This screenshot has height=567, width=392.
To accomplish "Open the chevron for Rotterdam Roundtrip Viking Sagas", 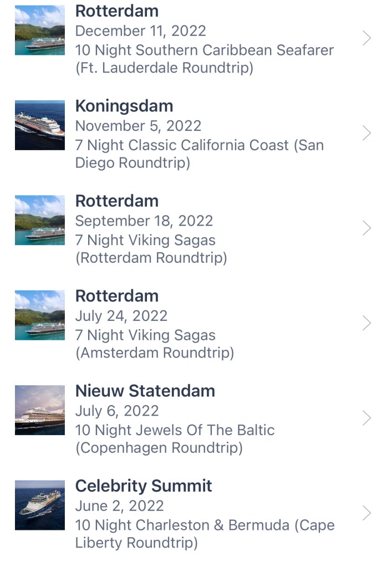I will tap(366, 228).
